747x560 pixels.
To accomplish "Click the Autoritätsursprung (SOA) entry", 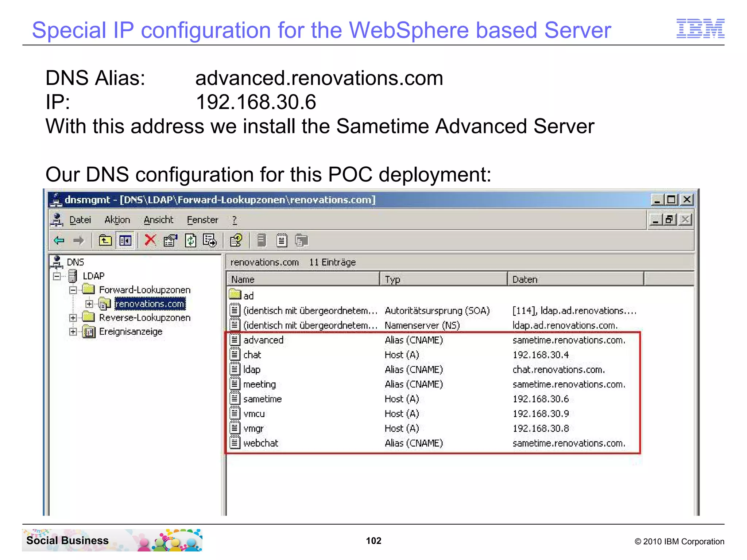I will pos(437,311).
